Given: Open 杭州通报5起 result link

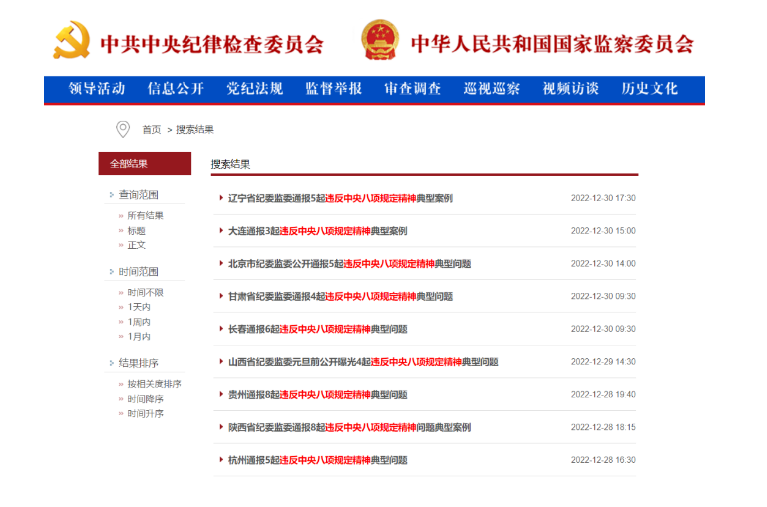Looking at the screenshot, I should 317,461.
